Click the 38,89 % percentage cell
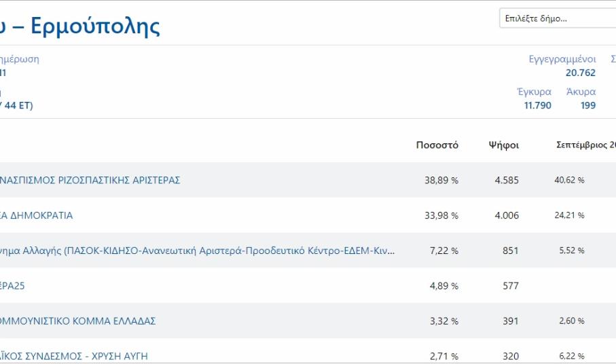Image resolution: width=616 pixels, height=364 pixels. pyautogui.click(x=441, y=180)
